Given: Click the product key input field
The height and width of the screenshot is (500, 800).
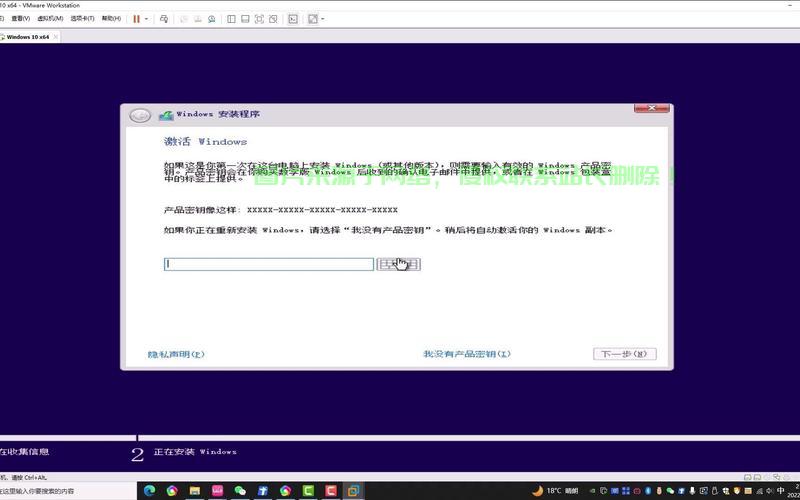Looking at the screenshot, I should tap(269, 264).
